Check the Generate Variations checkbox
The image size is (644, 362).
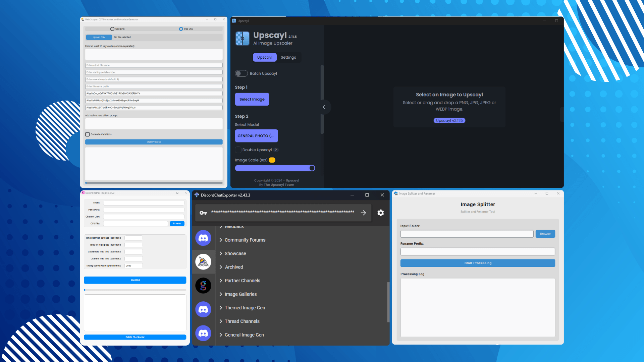pyautogui.click(x=88, y=134)
